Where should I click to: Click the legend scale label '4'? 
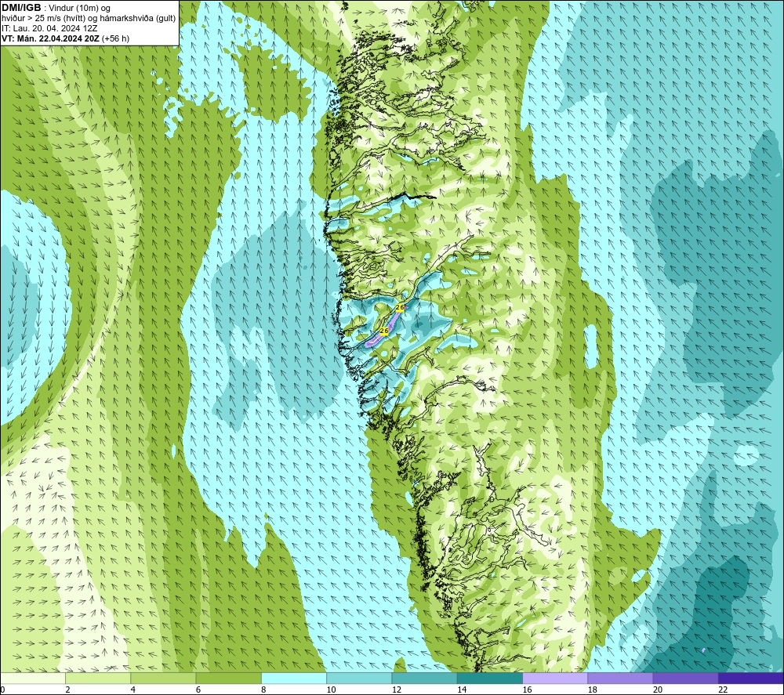133,690
